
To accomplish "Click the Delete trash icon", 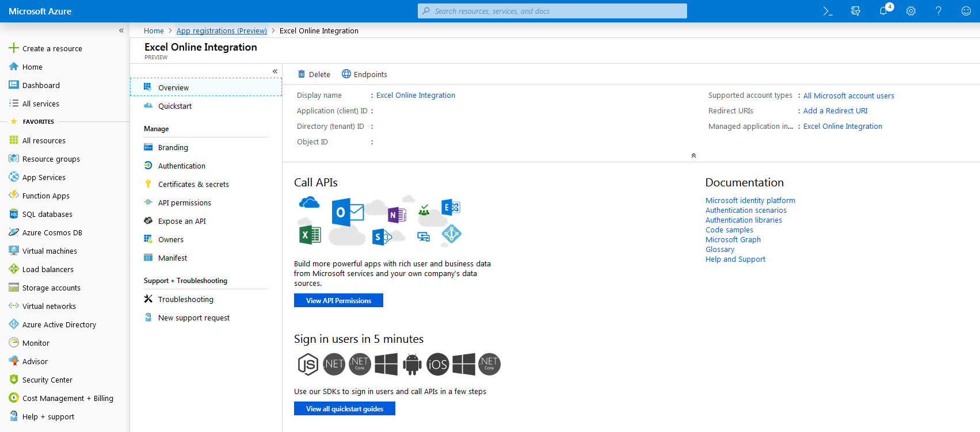I will click(302, 74).
